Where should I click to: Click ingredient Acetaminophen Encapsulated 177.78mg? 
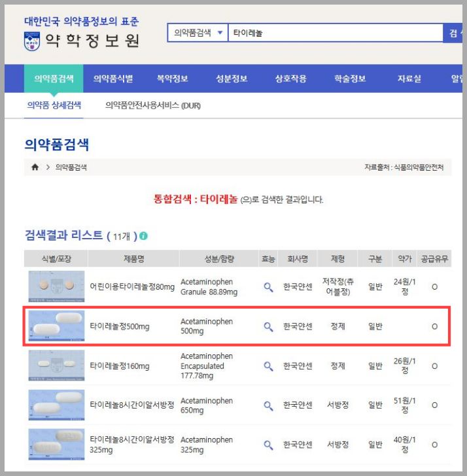pos(207,365)
